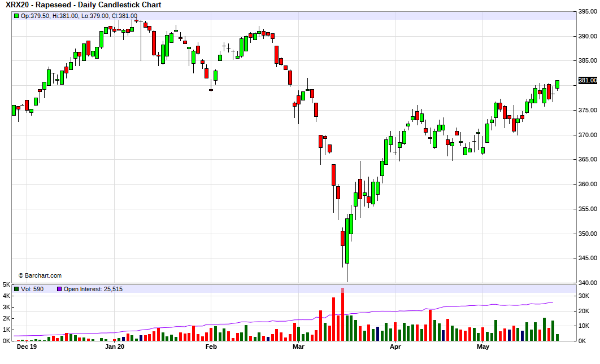The height and width of the screenshot is (364, 600).
Task: Click the Mar label on time axis
Action: pos(298,347)
